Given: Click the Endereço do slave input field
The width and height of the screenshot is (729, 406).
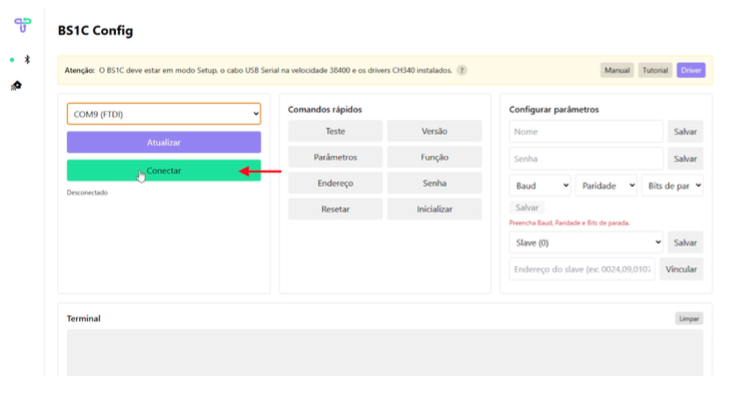Looking at the screenshot, I should (582, 269).
